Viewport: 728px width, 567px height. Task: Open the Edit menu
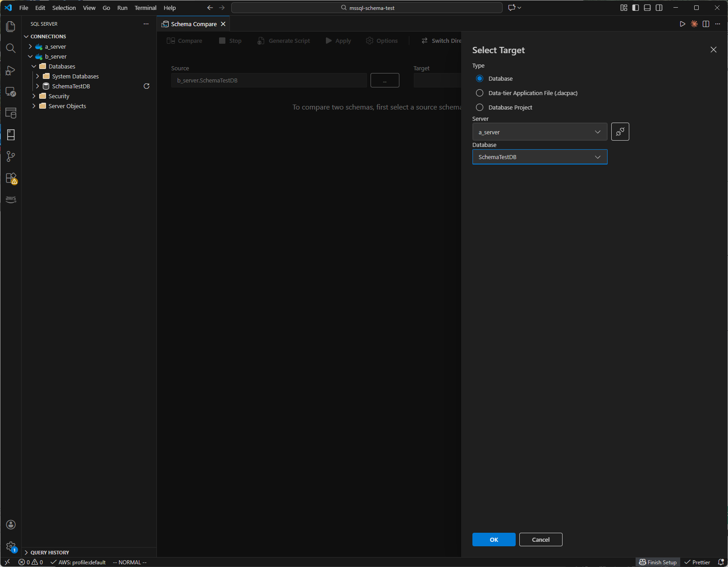(40, 8)
